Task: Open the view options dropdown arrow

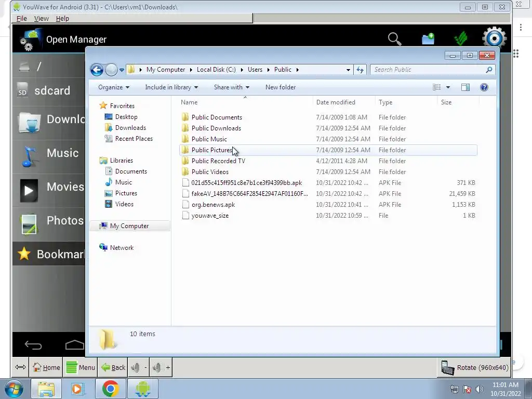Action: coord(448,87)
